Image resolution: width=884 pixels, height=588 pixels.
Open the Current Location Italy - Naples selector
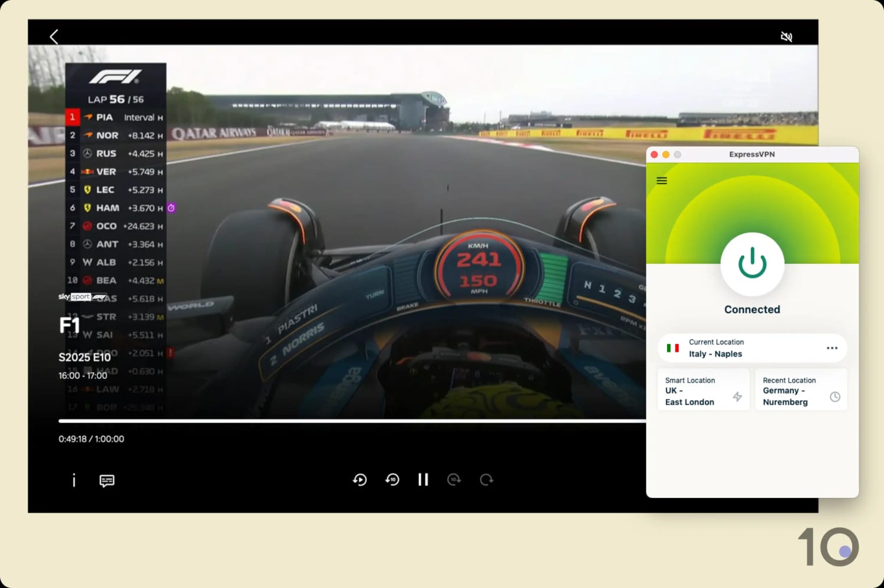click(753, 348)
